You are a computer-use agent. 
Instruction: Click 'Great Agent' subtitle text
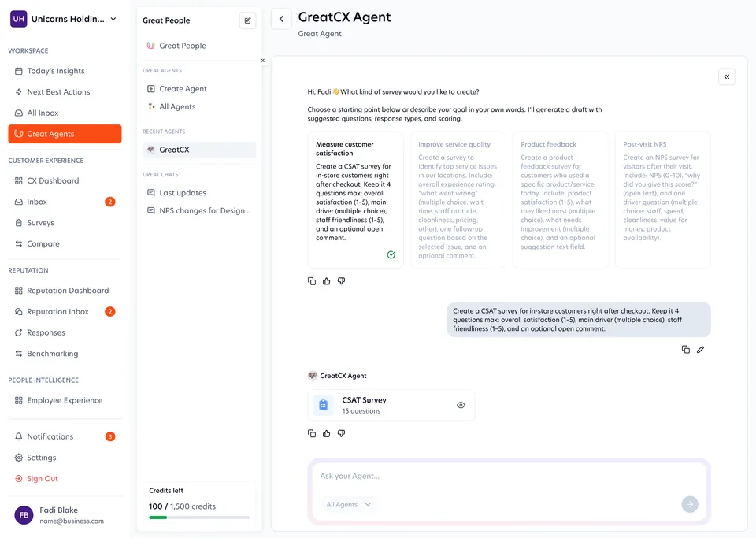pos(320,34)
